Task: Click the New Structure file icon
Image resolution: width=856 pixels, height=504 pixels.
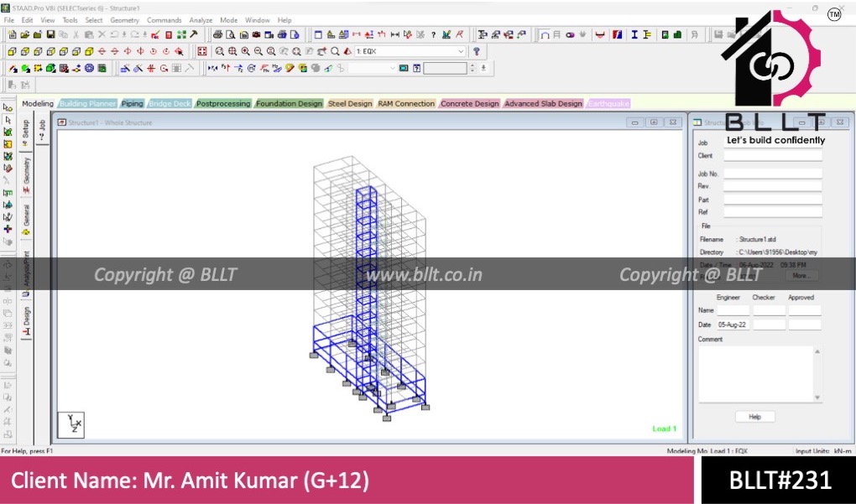Action: coord(12,34)
